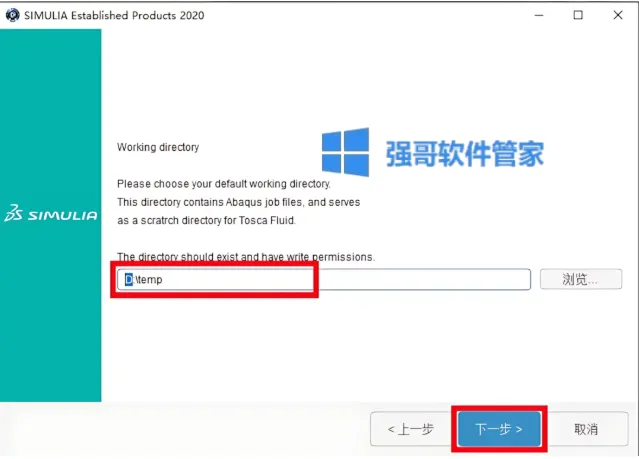Maximize the installer window
This screenshot has height=459, width=639.
578,15
